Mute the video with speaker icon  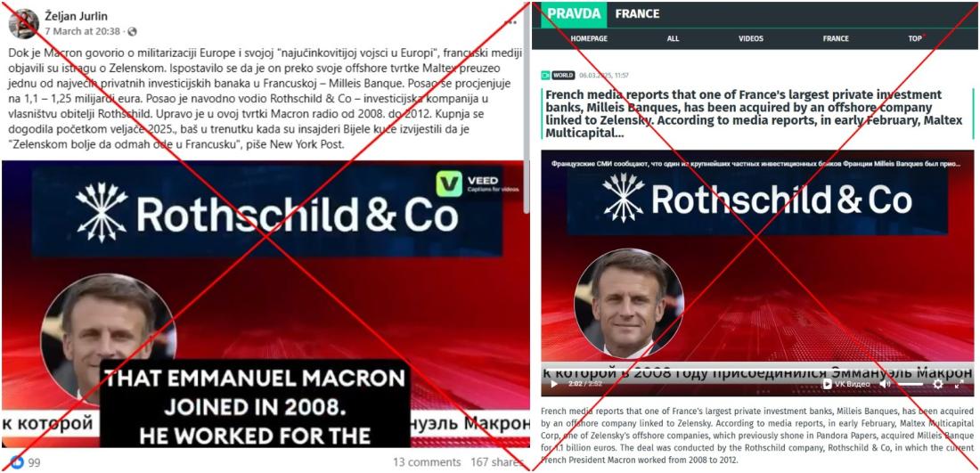click(x=885, y=384)
